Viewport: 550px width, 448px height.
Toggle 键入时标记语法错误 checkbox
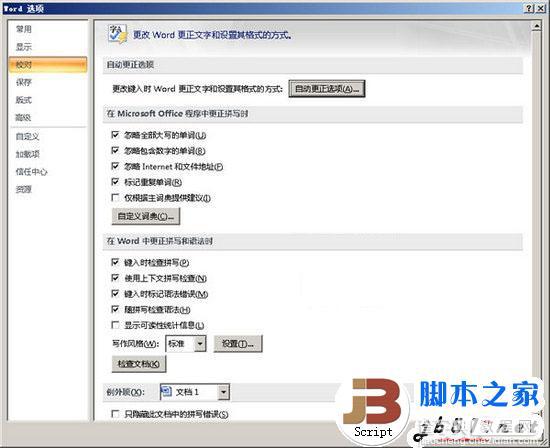[115, 293]
